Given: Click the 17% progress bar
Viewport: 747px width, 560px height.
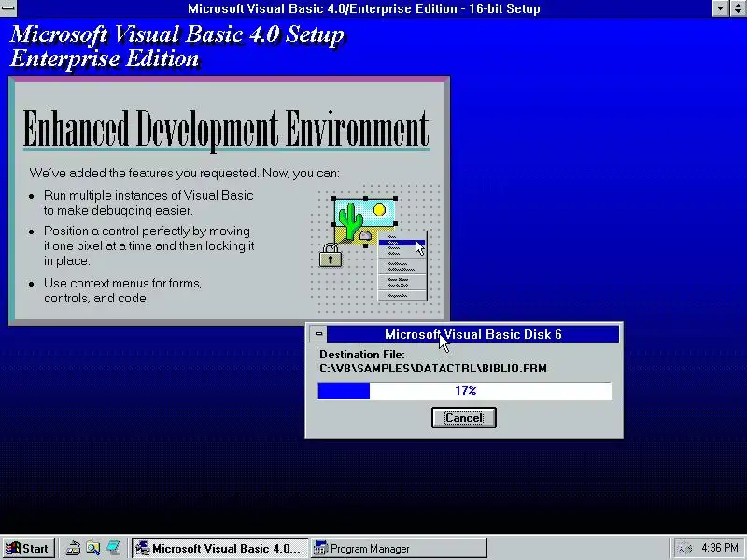Looking at the screenshot, I should point(464,391).
